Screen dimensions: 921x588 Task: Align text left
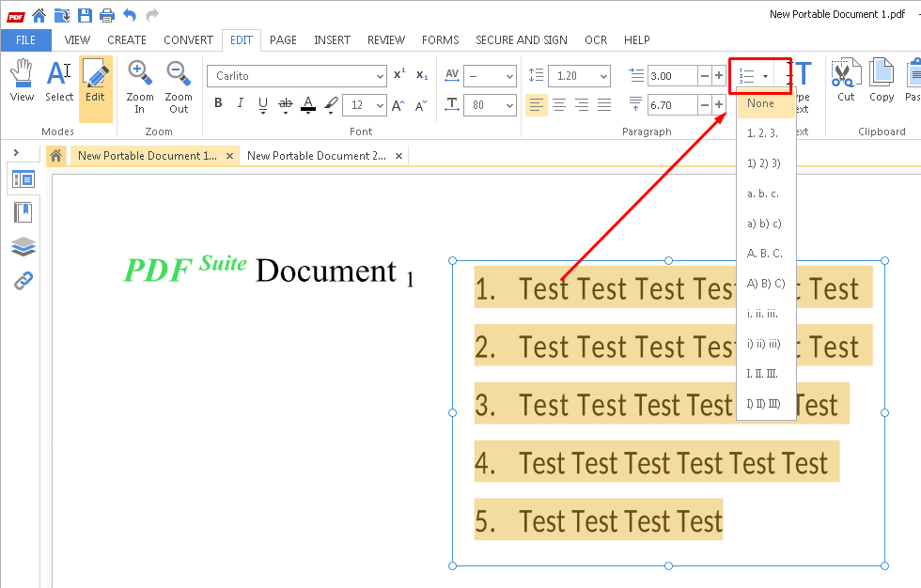(x=536, y=105)
